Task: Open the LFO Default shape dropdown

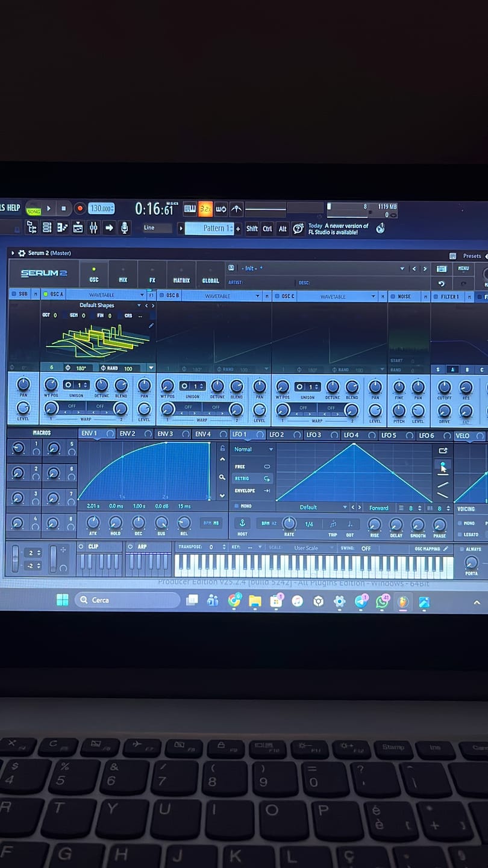Action: (x=312, y=508)
